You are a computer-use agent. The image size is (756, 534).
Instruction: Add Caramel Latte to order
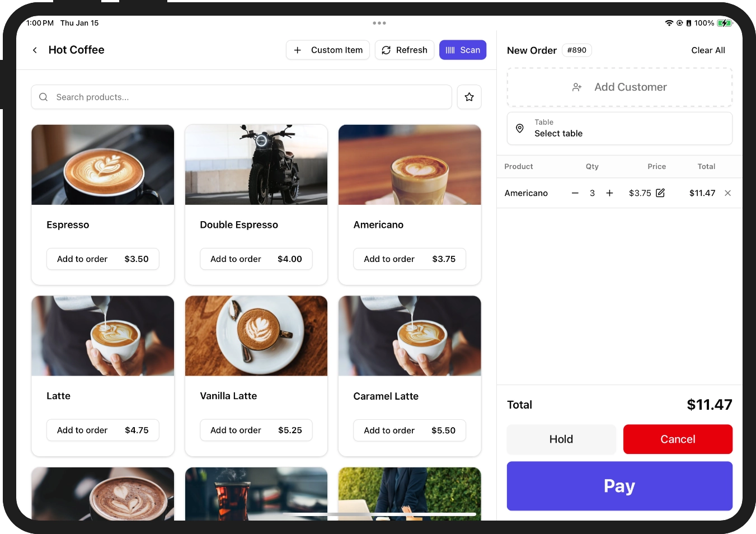point(409,430)
